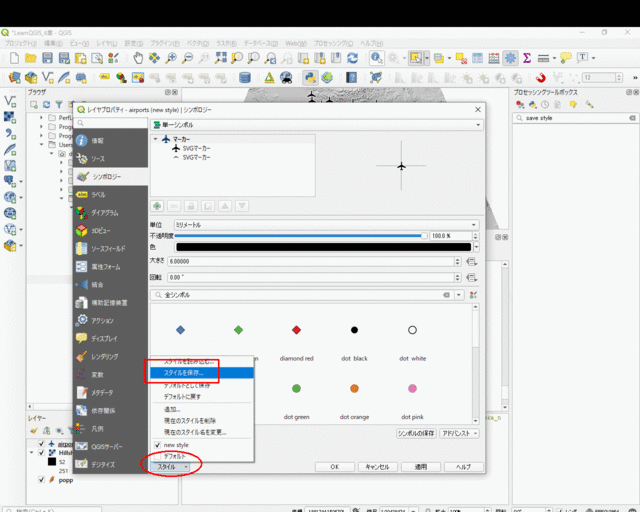Screen dimensions: 640x512
Task: Choose 現在のスタイル名を変更... menu entry
Action: 202,432
